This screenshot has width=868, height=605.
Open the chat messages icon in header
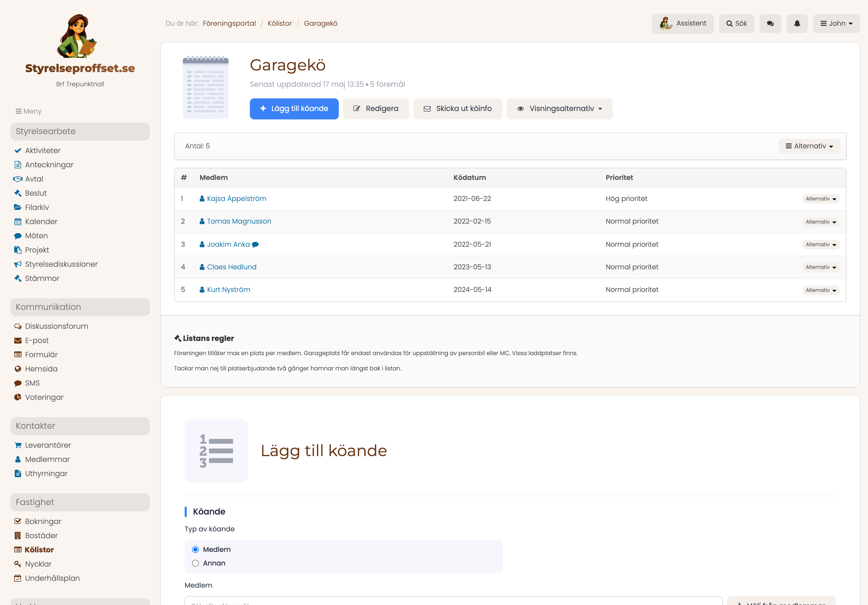pyautogui.click(x=770, y=23)
